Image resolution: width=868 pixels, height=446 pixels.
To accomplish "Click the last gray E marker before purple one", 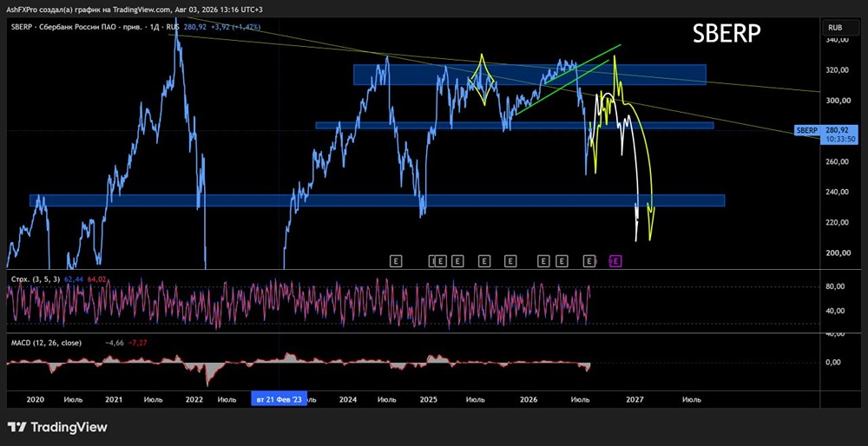I will pos(589,260).
